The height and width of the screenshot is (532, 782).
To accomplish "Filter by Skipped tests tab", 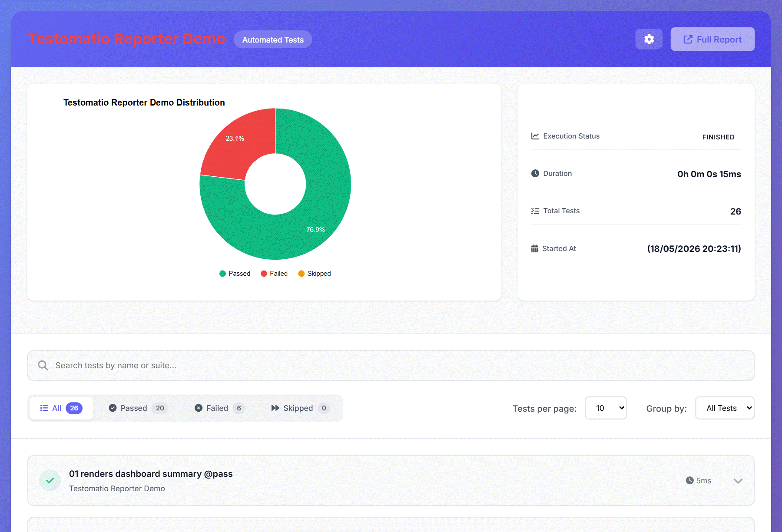I will point(300,408).
